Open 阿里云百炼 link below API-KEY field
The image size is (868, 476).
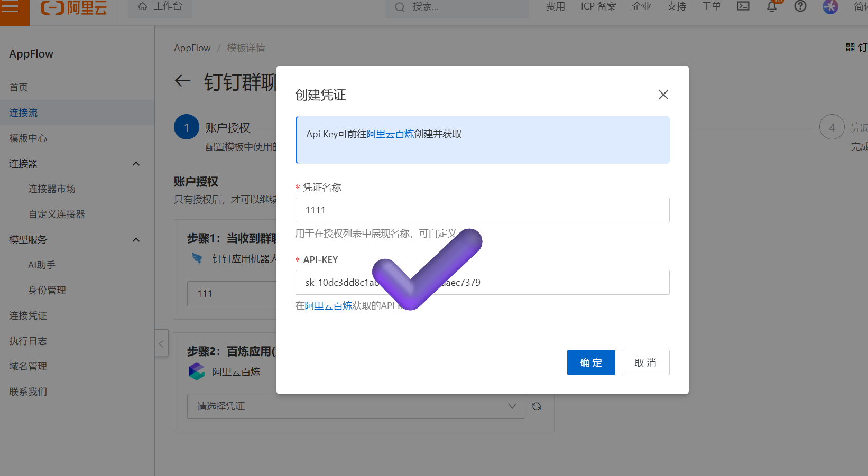point(328,306)
